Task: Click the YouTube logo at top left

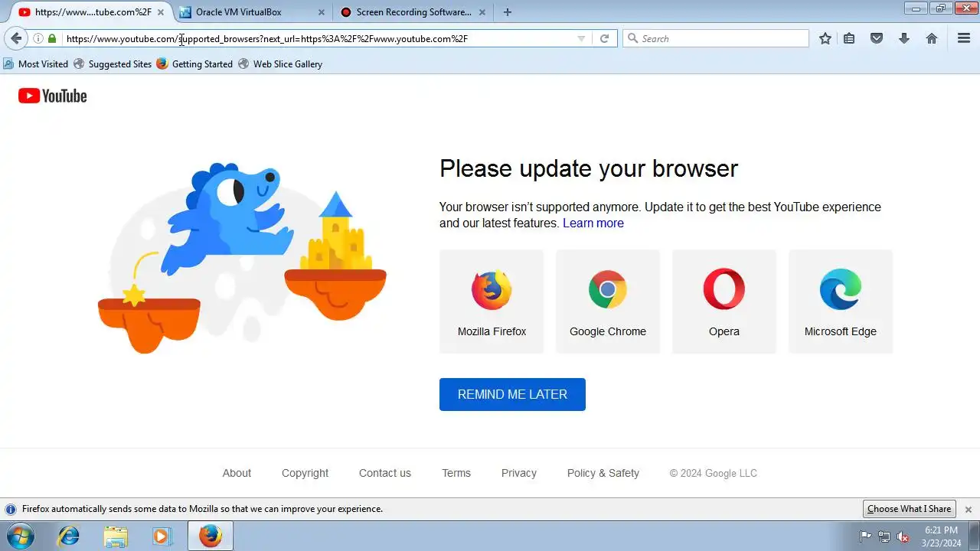Action: [x=52, y=96]
